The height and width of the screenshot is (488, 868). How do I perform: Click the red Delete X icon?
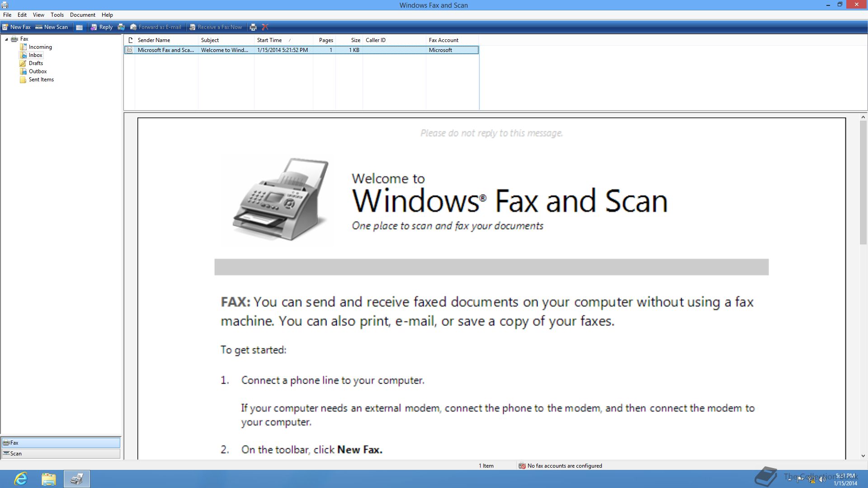pyautogui.click(x=265, y=27)
